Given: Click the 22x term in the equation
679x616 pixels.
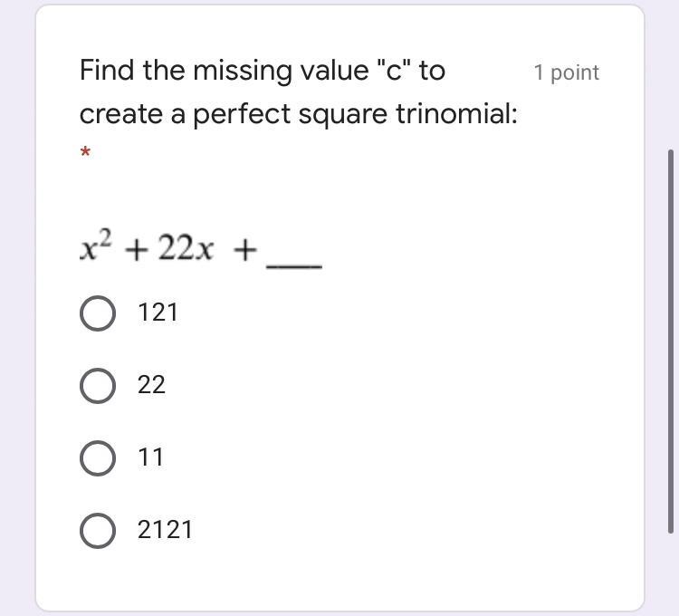Looking at the screenshot, I should click(x=186, y=248).
